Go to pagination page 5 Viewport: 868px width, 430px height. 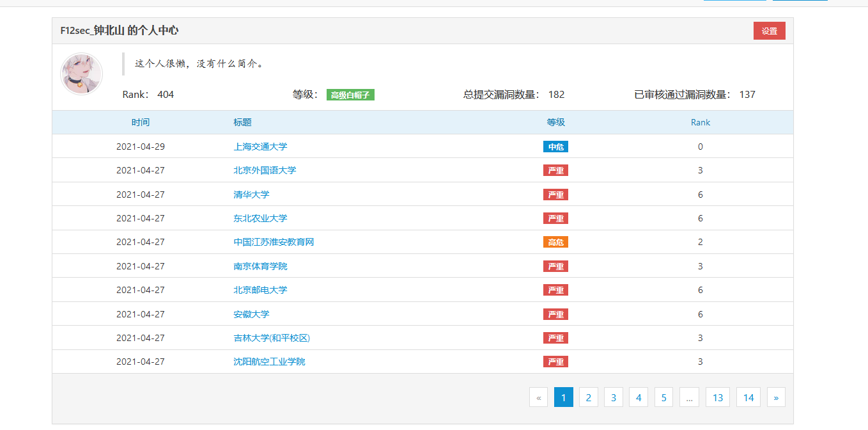tap(663, 397)
